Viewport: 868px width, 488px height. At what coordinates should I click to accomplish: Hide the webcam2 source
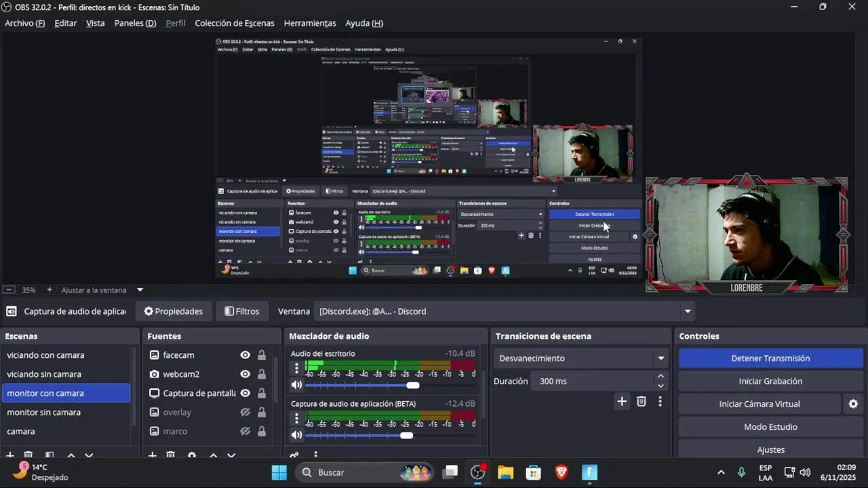[245, 374]
